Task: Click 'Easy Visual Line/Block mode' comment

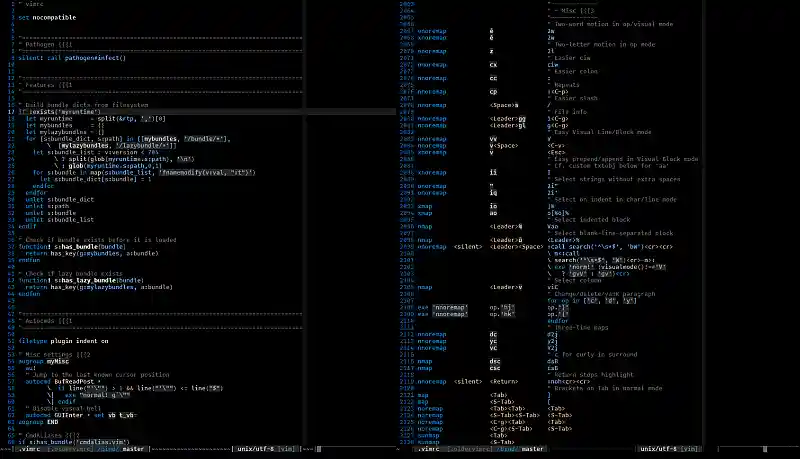Action: [x=603, y=132]
